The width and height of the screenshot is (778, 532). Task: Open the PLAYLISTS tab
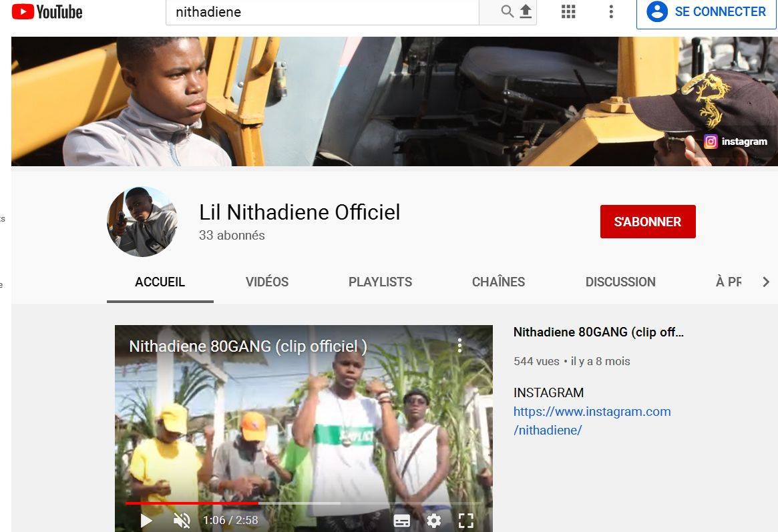tap(380, 282)
